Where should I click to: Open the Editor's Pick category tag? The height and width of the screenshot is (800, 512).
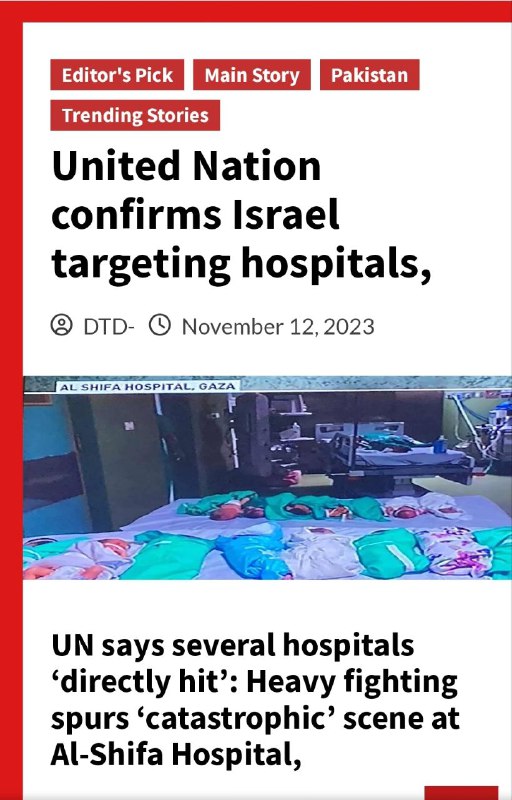point(117,75)
